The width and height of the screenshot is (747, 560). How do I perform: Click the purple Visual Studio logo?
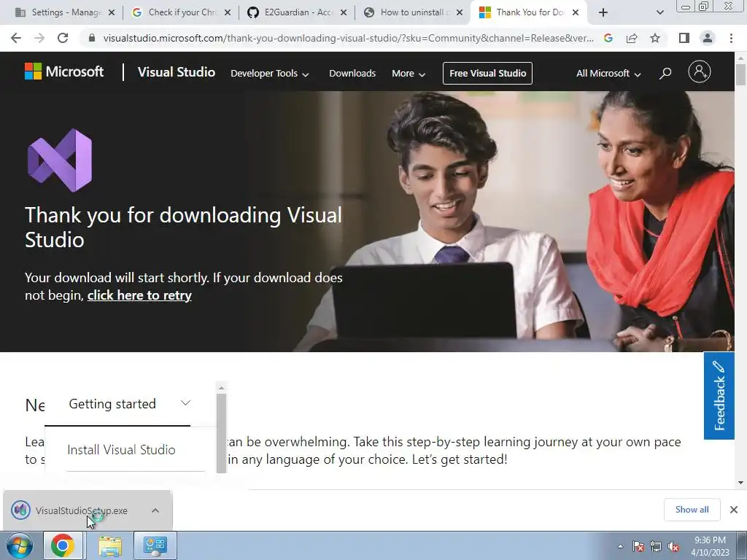click(60, 160)
